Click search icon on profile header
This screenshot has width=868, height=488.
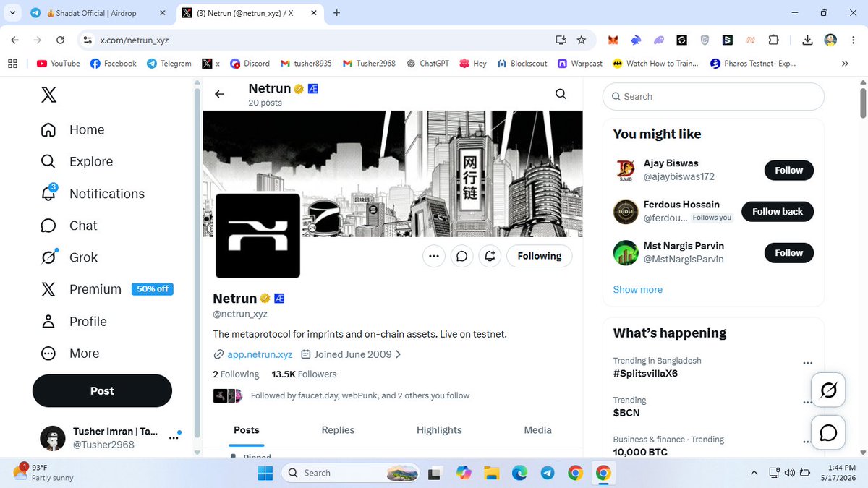pyautogui.click(x=561, y=94)
